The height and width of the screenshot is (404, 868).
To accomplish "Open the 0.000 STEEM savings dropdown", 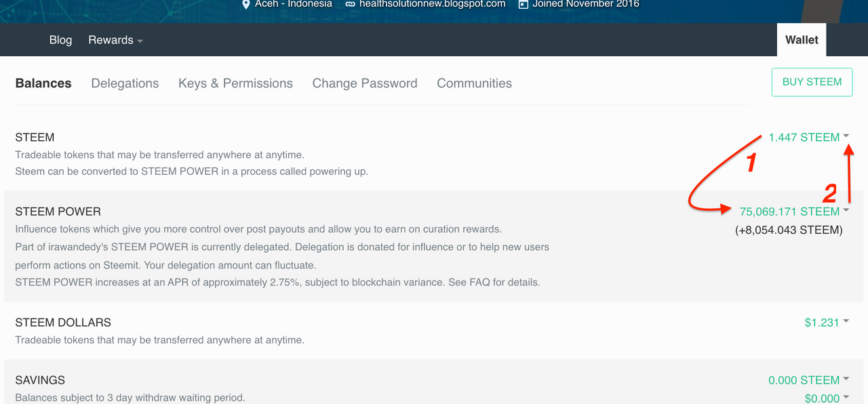I will (x=809, y=380).
